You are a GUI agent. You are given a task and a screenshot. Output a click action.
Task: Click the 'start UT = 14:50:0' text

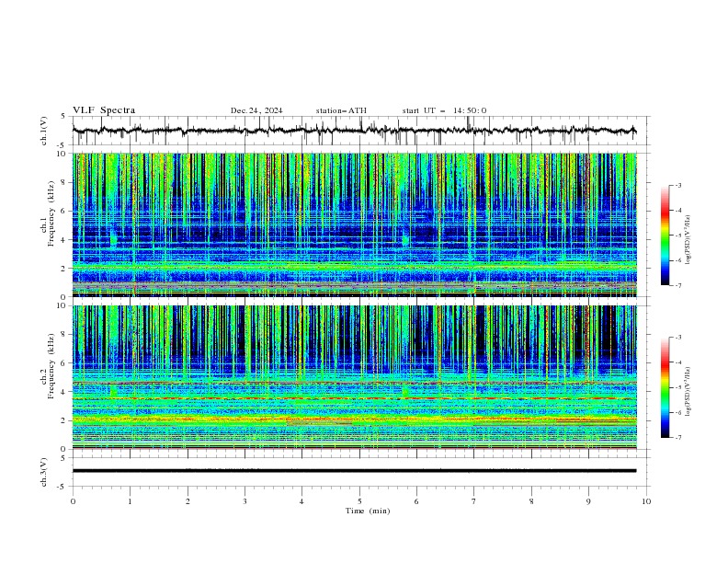[444, 110]
